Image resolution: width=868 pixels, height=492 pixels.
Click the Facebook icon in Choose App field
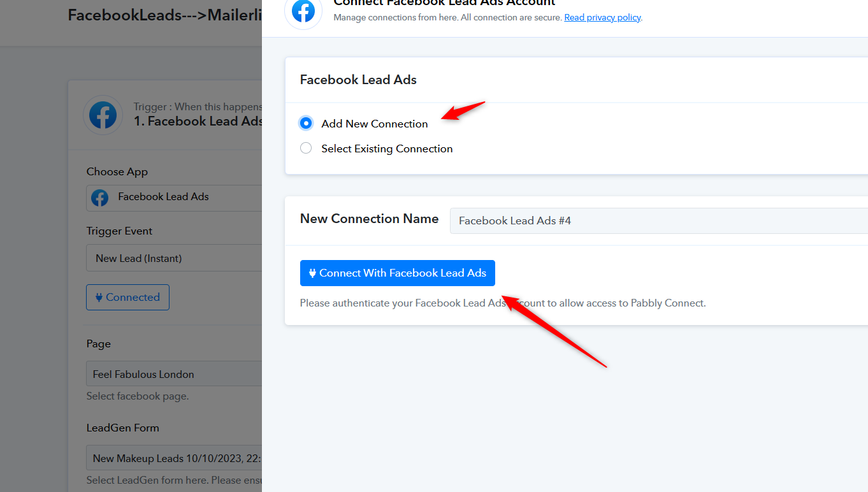click(x=99, y=198)
